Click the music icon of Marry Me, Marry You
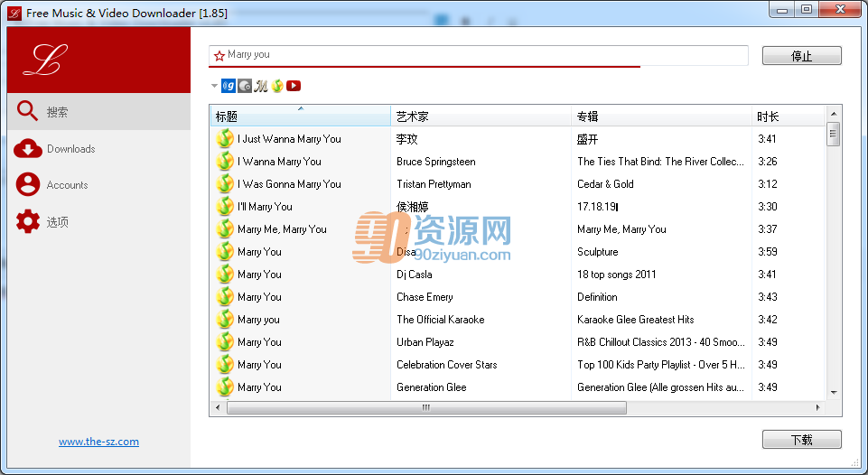Screen dimensions: 868x475 tap(224, 228)
